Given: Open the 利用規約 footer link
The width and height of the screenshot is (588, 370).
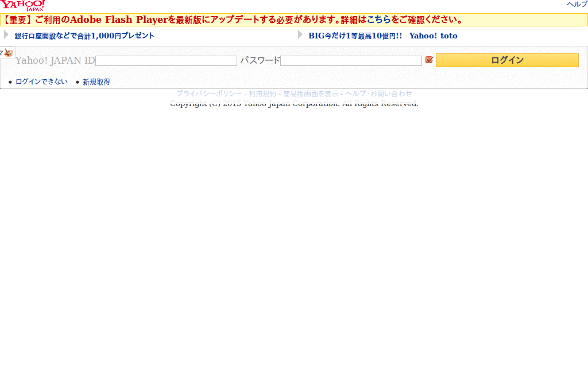Looking at the screenshot, I should click(262, 94).
